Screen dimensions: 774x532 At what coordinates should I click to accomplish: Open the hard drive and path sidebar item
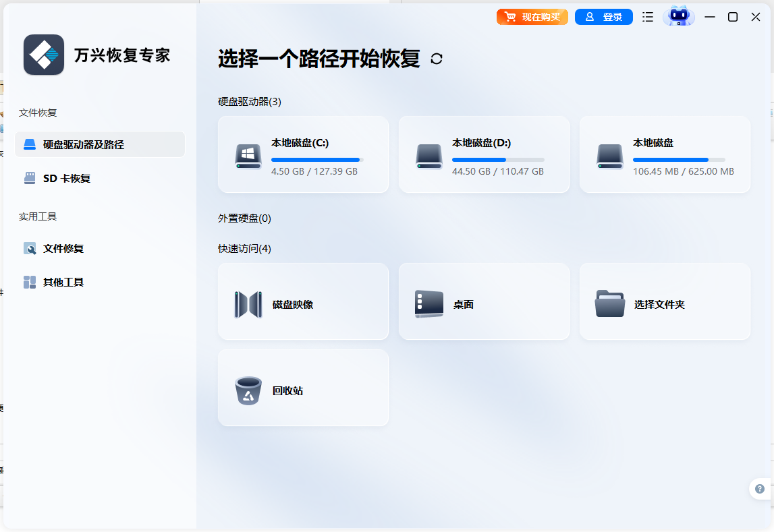pos(100,144)
